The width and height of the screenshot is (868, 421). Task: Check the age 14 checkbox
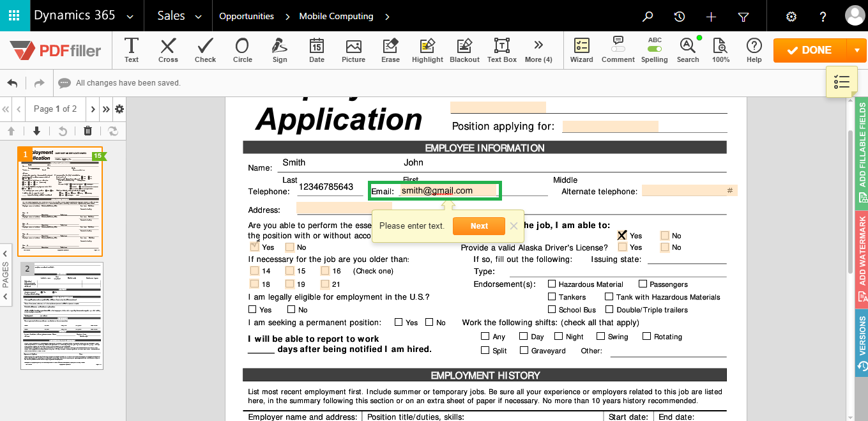255,271
